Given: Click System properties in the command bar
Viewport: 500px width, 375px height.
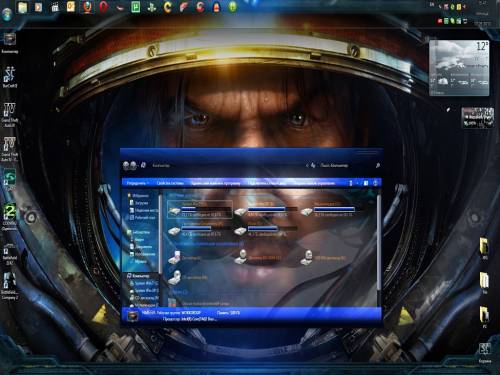Looking at the screenshot, I should click(x=170, y=183).
